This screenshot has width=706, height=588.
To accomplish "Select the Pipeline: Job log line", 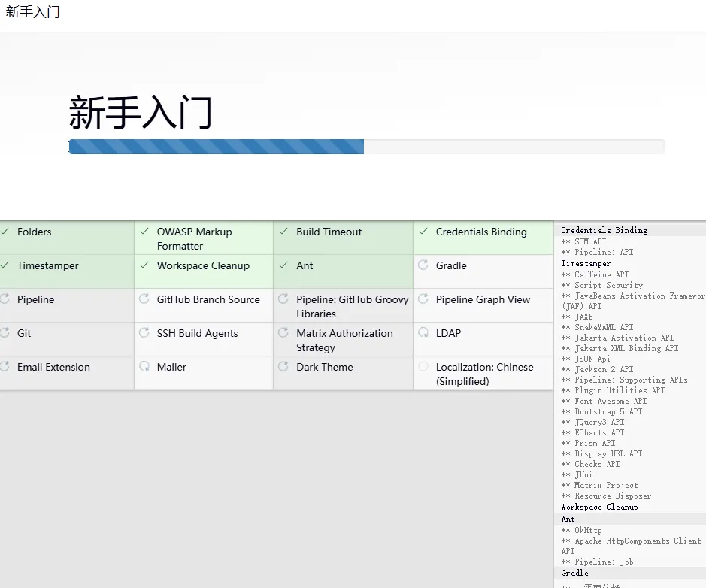I will (x=597, y=562).
